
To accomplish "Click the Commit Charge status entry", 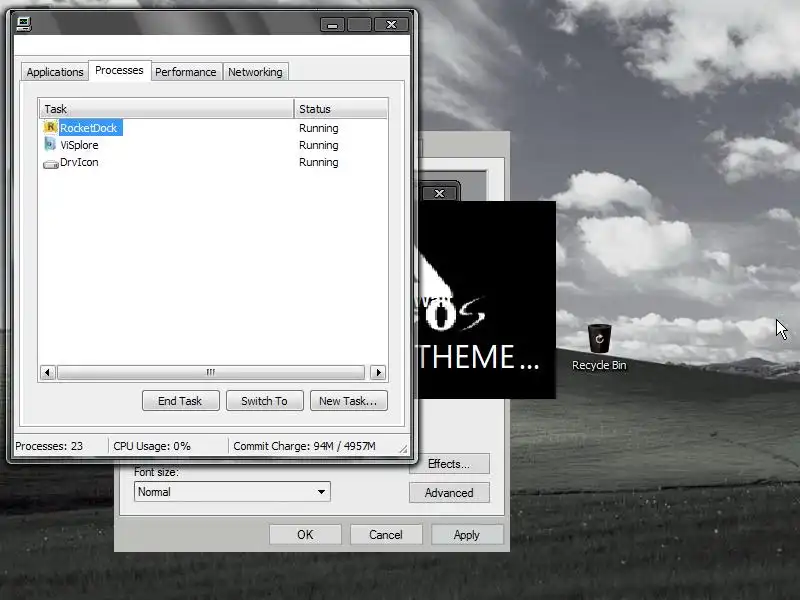I will click(x=304, y=446).
